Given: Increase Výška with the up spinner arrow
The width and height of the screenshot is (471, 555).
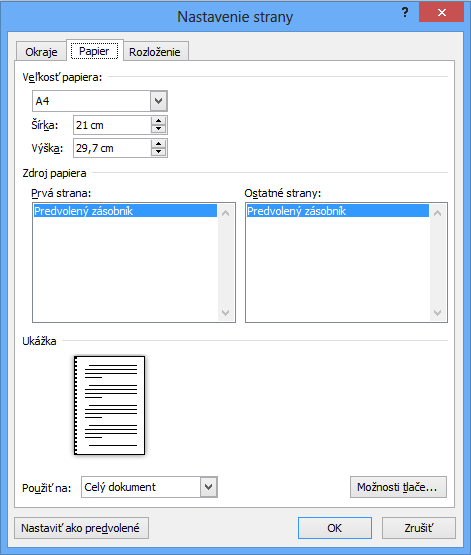Looking at the screenshot, I should pos(159,144).
